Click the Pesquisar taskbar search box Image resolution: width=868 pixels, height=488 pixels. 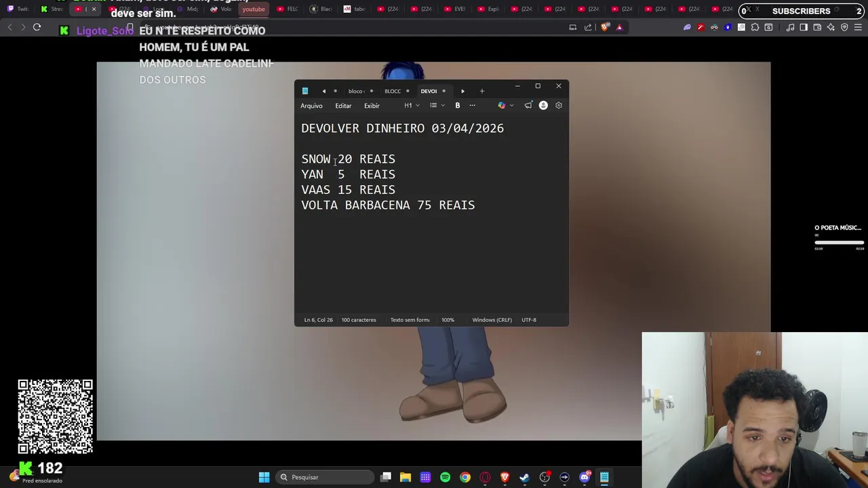point(323,477)
